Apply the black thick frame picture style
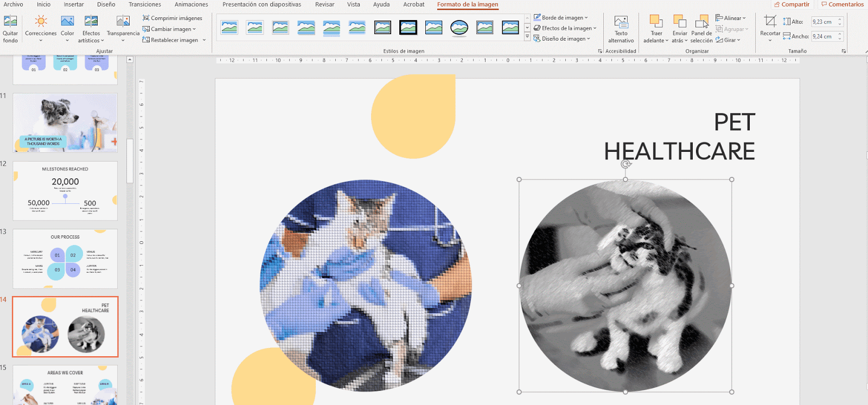 pos(408,27)
